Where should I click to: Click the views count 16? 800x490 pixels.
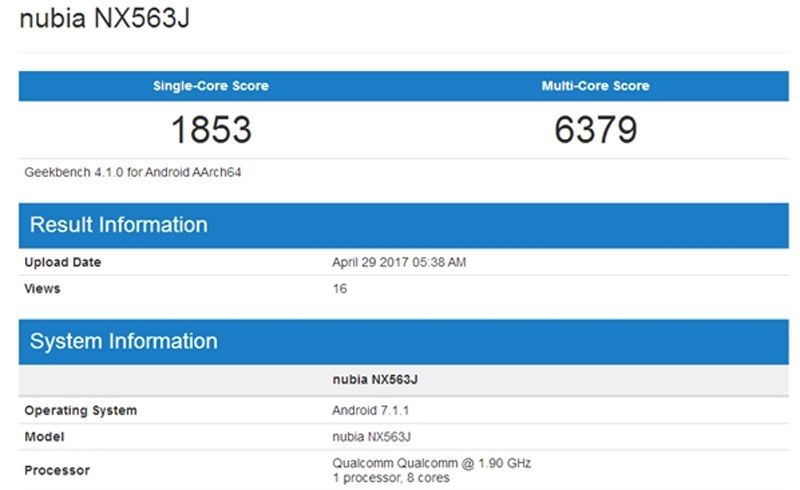coord(339,289)
